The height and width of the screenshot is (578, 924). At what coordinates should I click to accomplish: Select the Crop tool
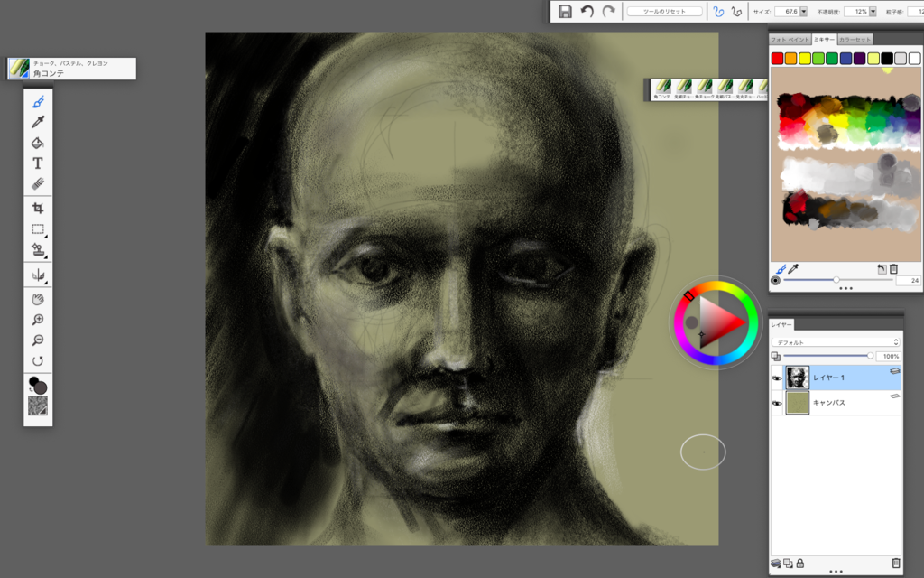[38, 208]
